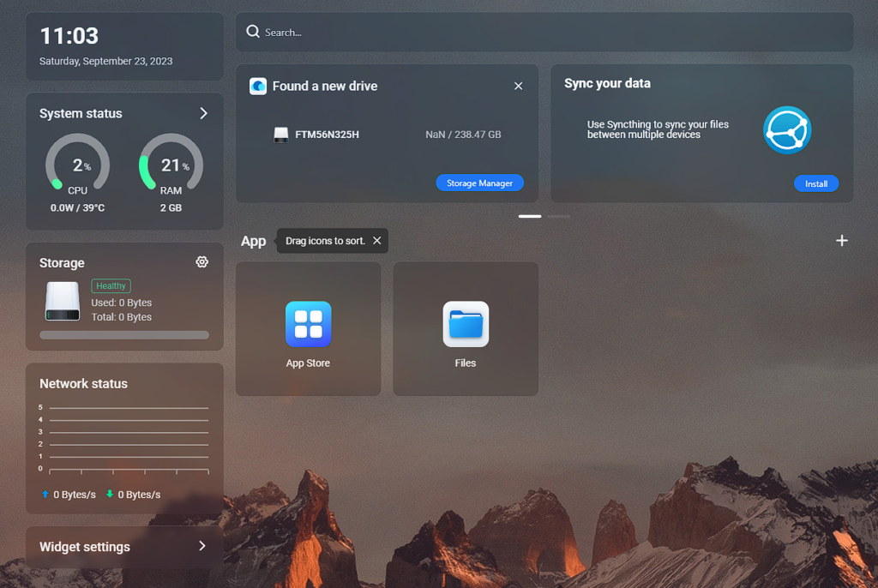Screen dimensions: 878x588
Task: Open Storage Manager
Action: tap(480, 183)
